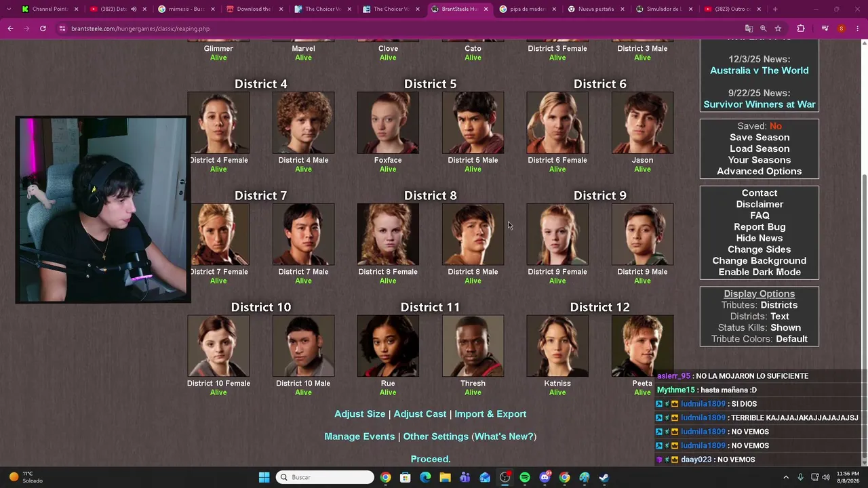Open Adjust Size link
Image resolution: width=868 pixels, height=488 pixels.
[x=359, y=413]
